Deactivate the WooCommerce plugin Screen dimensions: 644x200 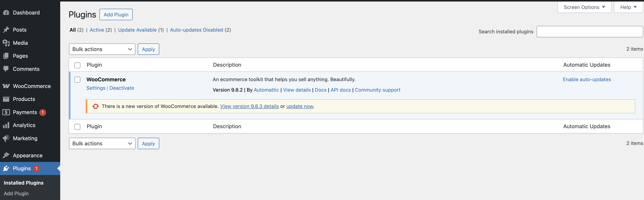click(122, 88)
